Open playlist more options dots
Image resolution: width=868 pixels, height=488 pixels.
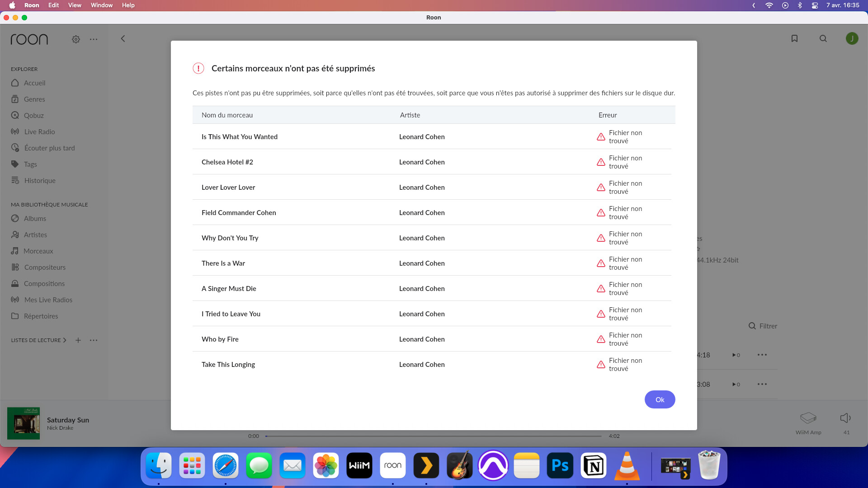(94, 340)
